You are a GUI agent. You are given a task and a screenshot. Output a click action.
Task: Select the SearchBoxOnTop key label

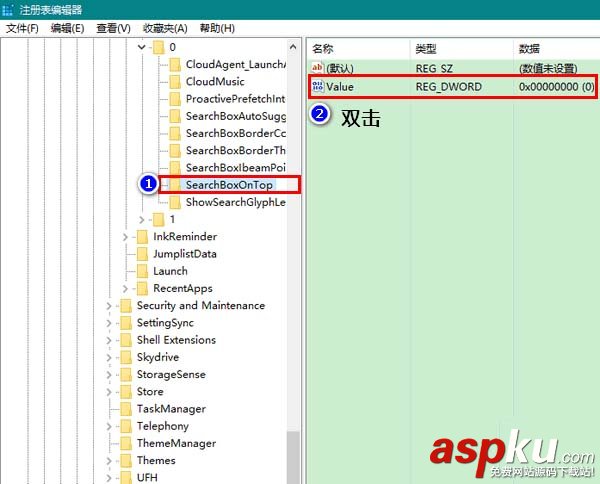tap(229, 185)
